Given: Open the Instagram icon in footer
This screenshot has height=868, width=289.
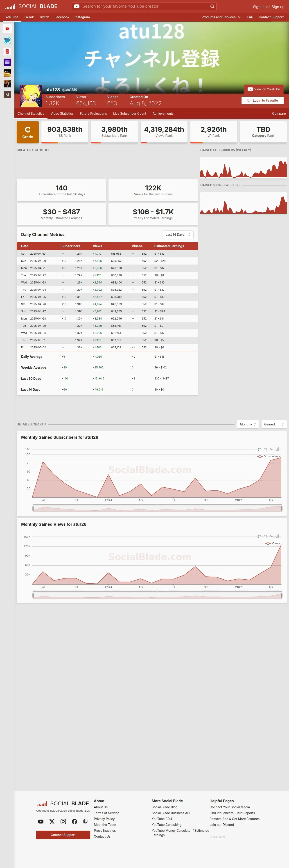Looking at the screenshot, I should [x=63, y=822].
